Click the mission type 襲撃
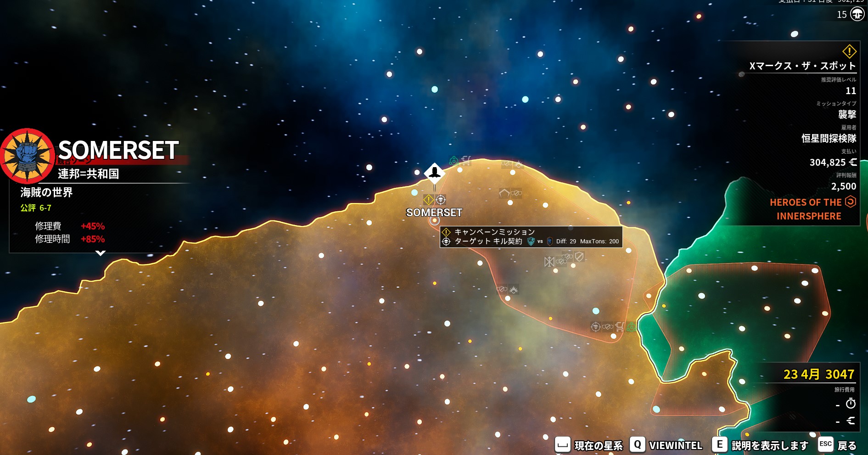This screenshot has width=868, height=455. 847,114
